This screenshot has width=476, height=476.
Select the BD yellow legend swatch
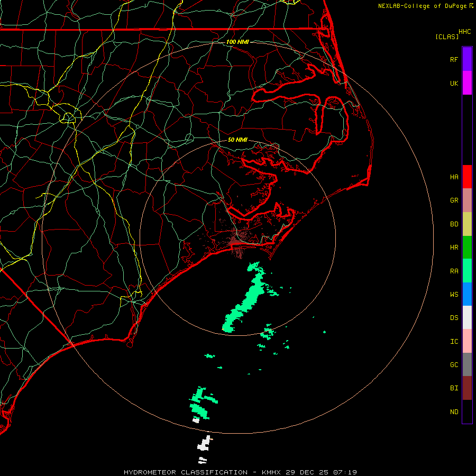[467, 224]
